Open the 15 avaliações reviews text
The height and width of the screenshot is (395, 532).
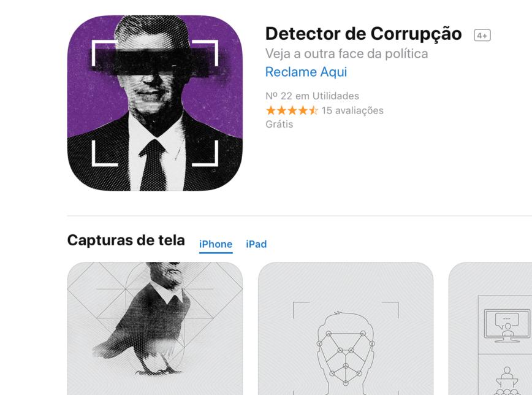(x=352, y=110)
